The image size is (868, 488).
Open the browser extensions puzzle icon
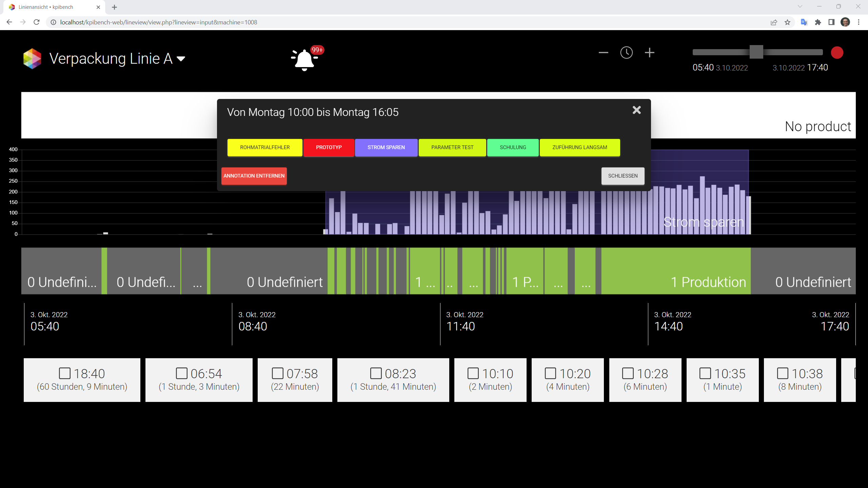818,22
